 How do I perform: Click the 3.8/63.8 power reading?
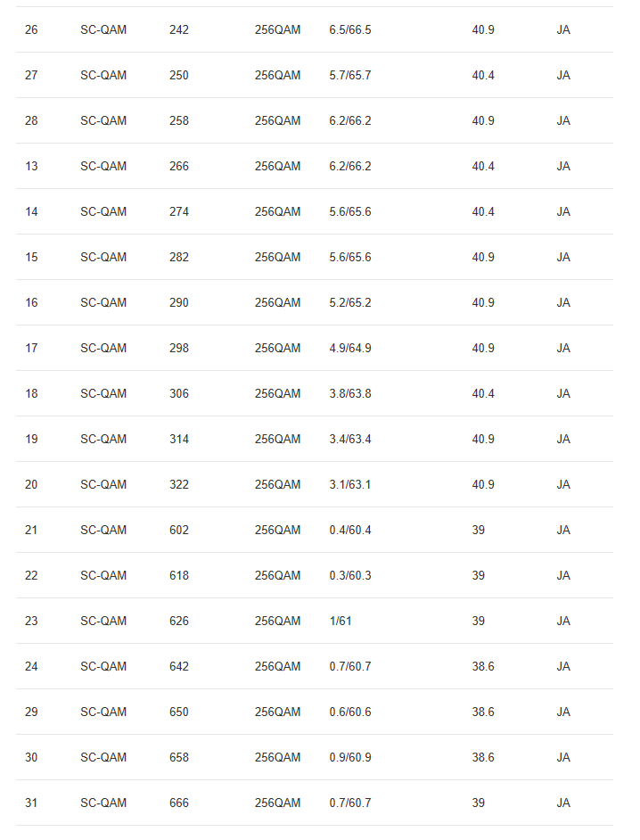pos(350,393)
